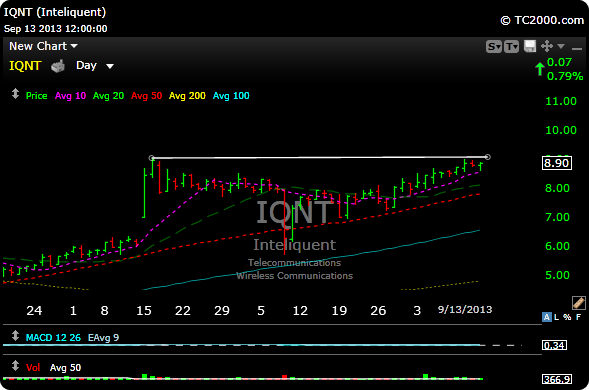The height and width of the screenshot is (390, 589).
Task: Click the EAvg 9 indicator label
Action: click(103, 338)
